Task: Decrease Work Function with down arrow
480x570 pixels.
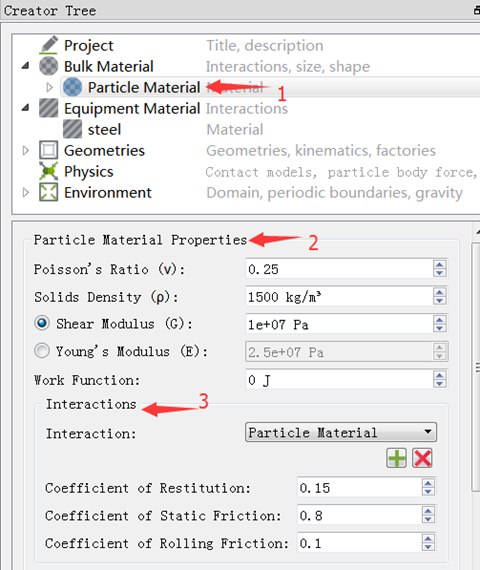Action: tap(440, 384)
